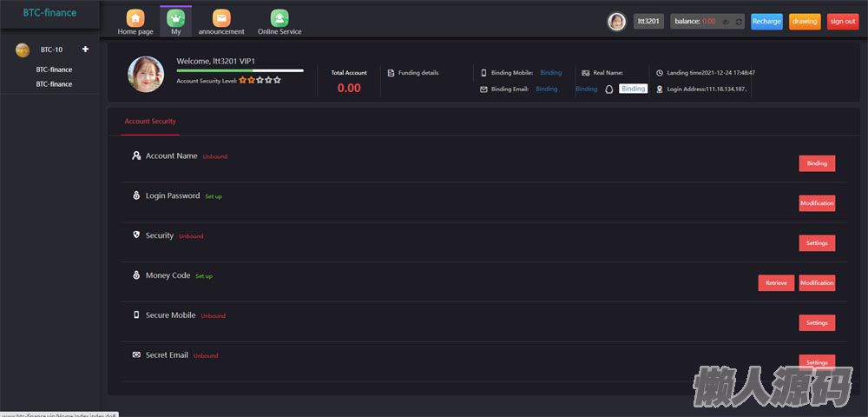Click Binding link next to Binding Mobile
This screenshot has width=868, height=417.
pos(550,73)
